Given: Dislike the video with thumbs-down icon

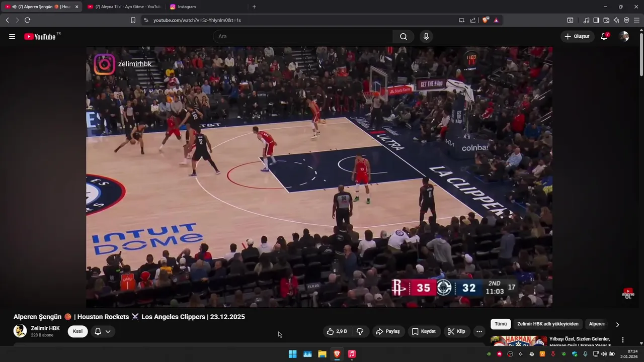Looking at the screenshot, I should [360, 331].
